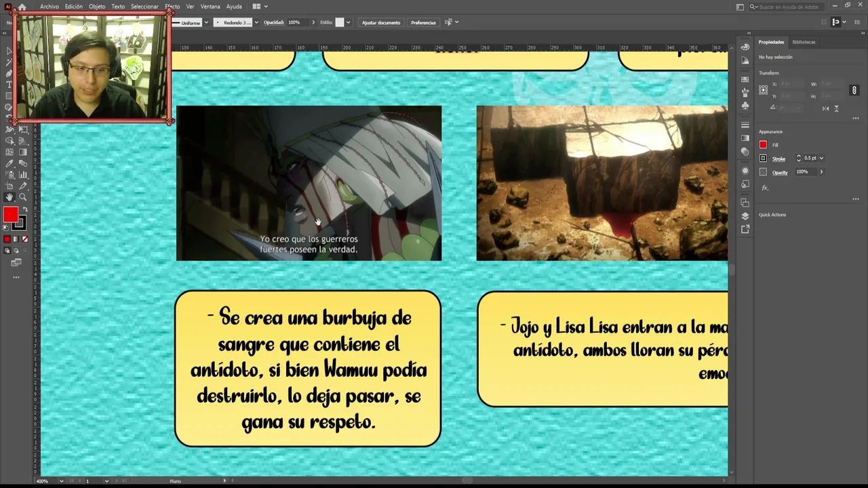Open the Ventana menu
Viewport: 868px width, 488px height.
tap(210, 7)
